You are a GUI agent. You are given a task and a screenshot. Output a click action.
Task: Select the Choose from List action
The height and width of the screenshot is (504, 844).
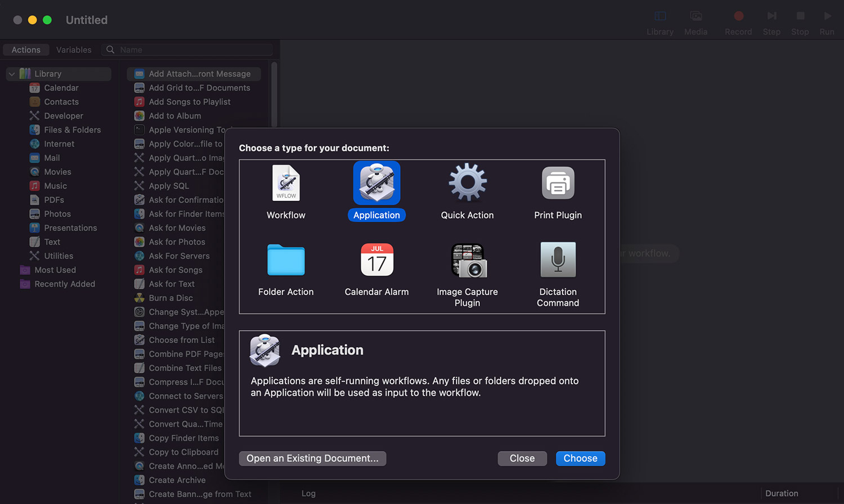[182, 340]
